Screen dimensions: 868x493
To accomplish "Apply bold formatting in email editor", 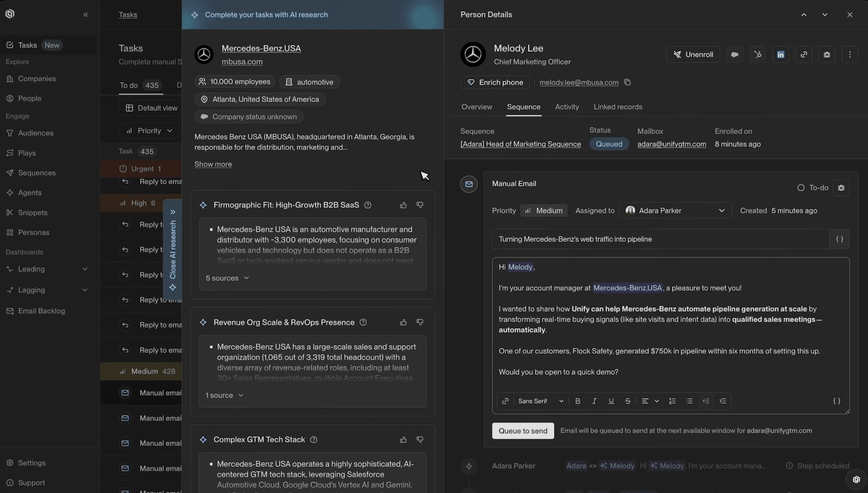I will pos(577,401).
